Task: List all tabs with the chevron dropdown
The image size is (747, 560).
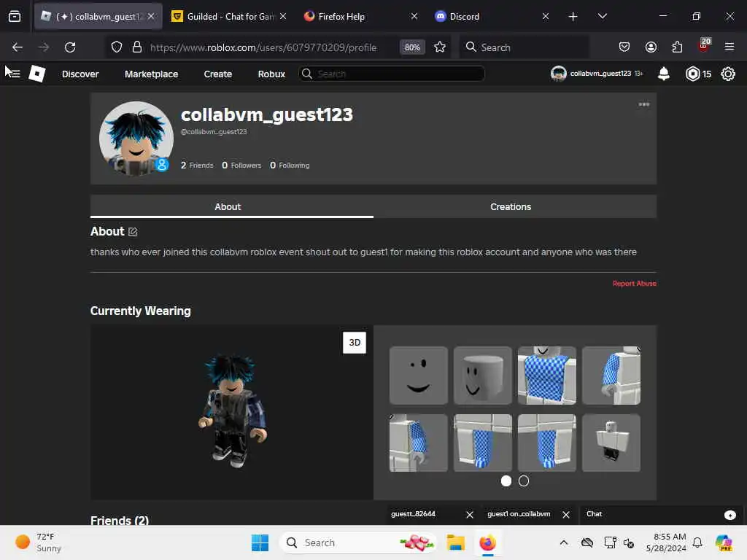Action: point(602,16)
